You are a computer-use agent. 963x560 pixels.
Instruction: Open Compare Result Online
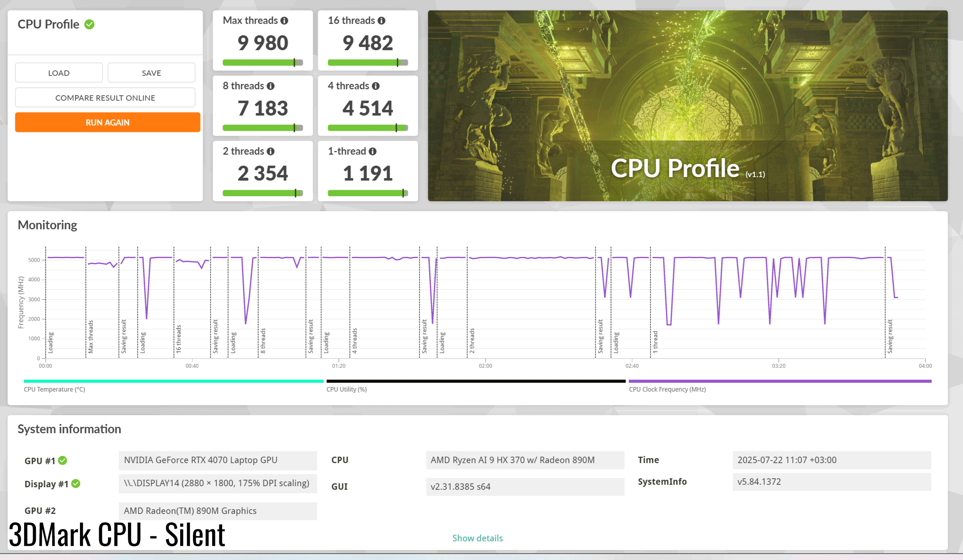105,97
